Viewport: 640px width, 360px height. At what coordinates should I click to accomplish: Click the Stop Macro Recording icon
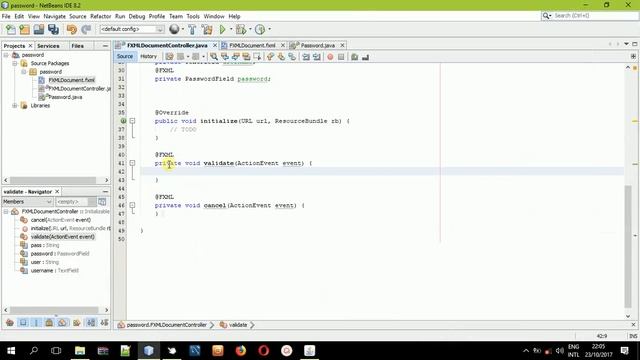tap(341, 57)
